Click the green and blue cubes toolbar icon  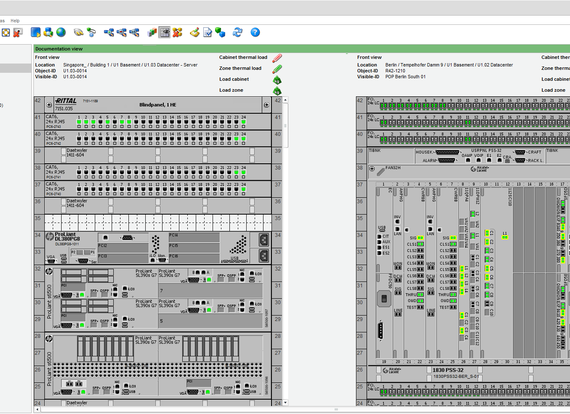pos(220,33)
